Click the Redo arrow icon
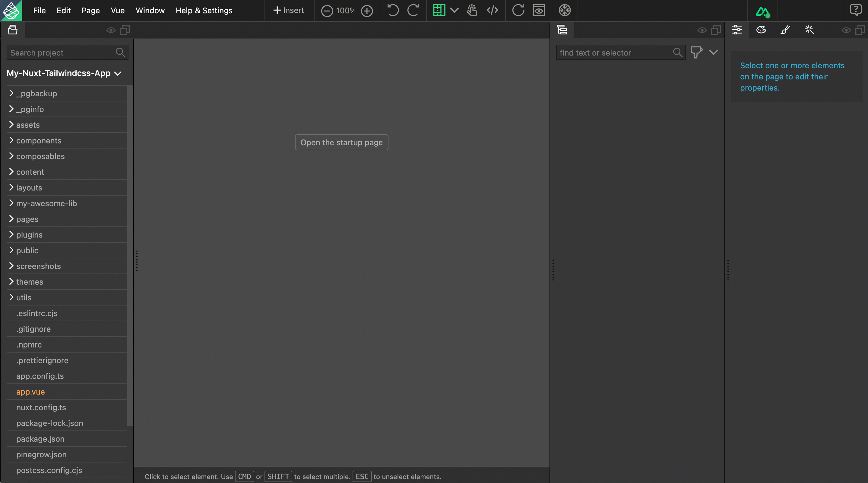868x483 pixels. coord(413,11)
